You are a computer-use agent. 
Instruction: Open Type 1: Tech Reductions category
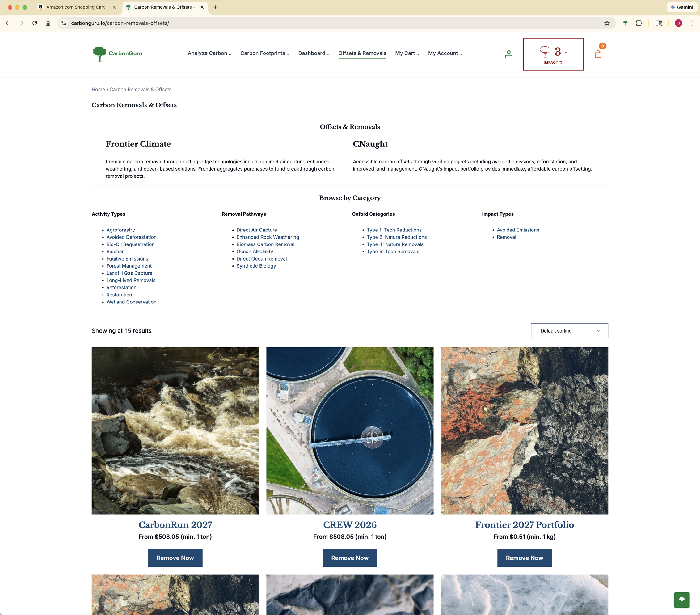(x=394, y=230)
